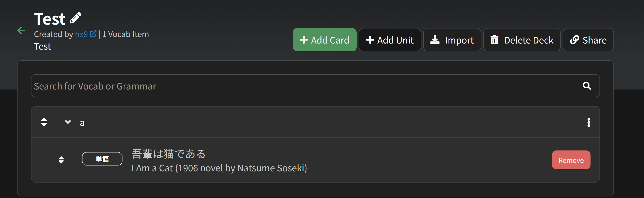Collapse unit a with chevron
This screenshot has height=198, width=644.
click(x=68, y=122)
